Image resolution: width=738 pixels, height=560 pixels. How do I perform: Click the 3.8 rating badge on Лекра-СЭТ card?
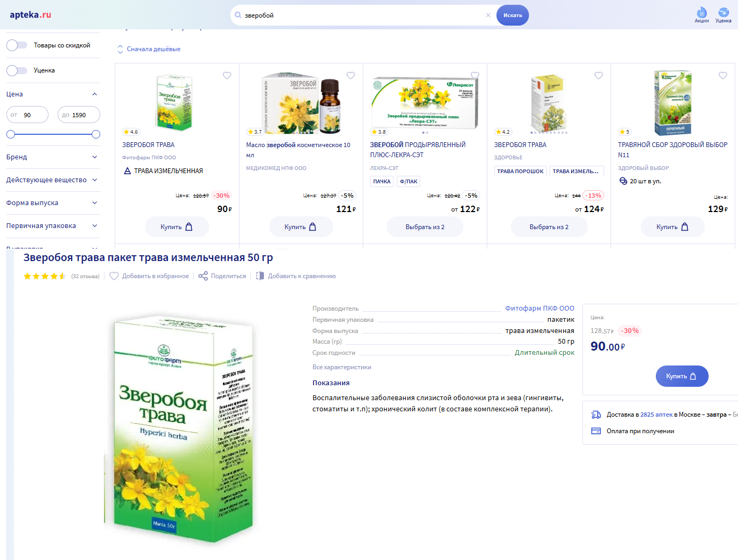(x=379, y=132)
